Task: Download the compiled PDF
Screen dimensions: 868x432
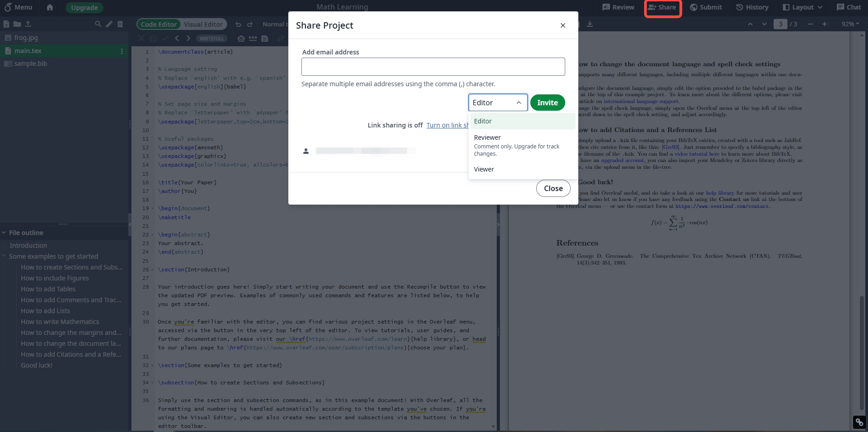Action: pyautogui.click(x=591, y=24)
